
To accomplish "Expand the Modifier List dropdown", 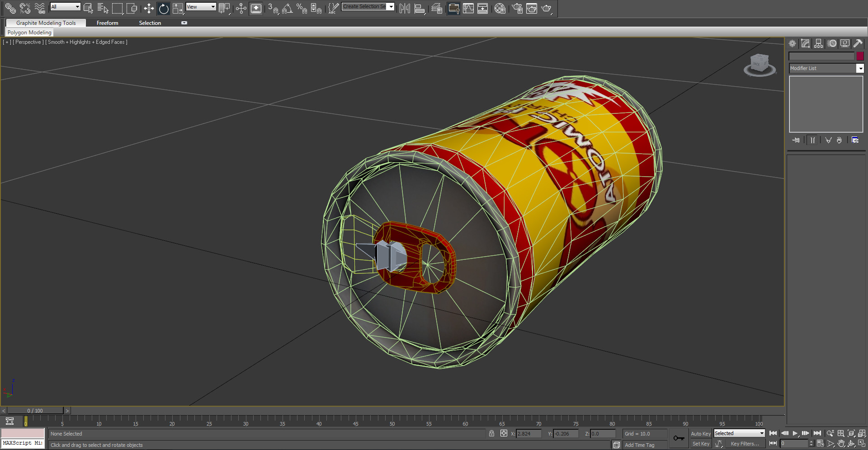I will (x=860, y=68).
